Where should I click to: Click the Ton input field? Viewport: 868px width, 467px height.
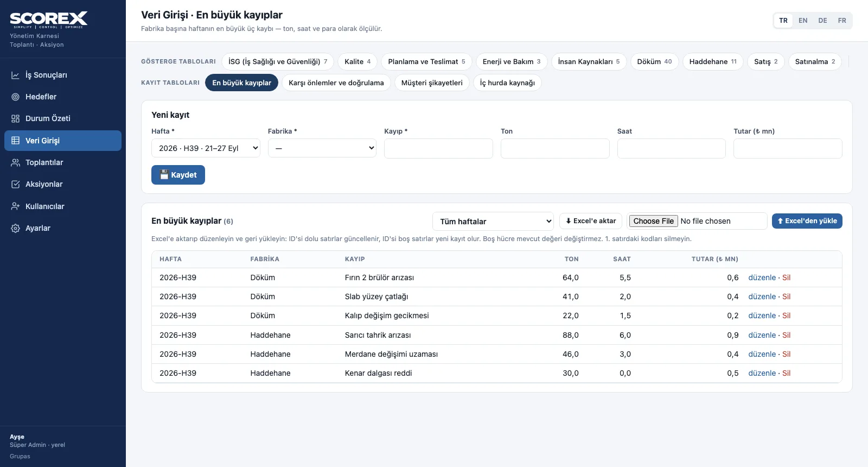pos(555,148)
